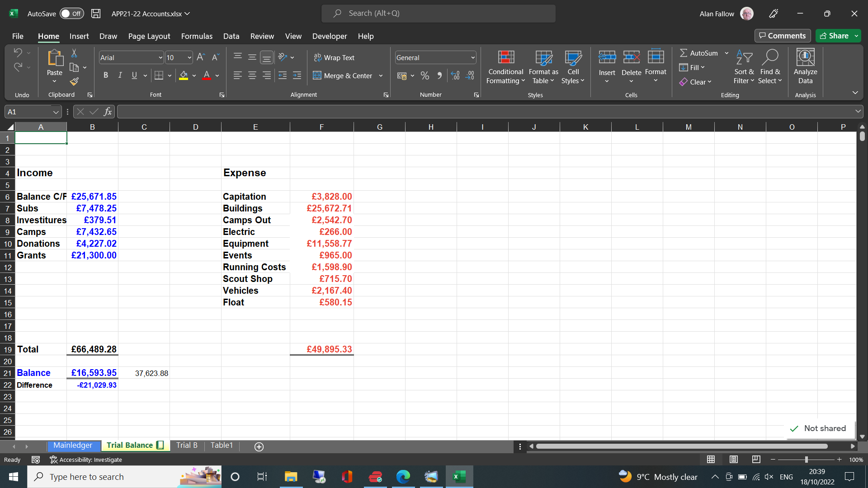Click the Format Painter brush icon

(x=74, y=81)
